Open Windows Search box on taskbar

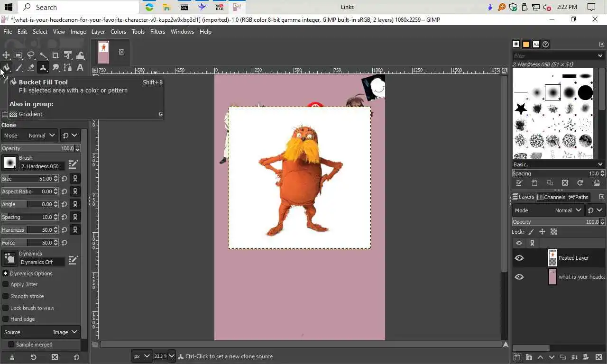click(78, 7)
